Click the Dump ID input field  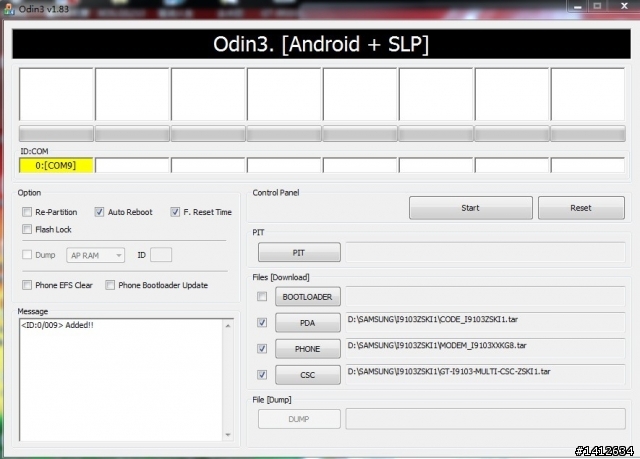tap(161, 255)
